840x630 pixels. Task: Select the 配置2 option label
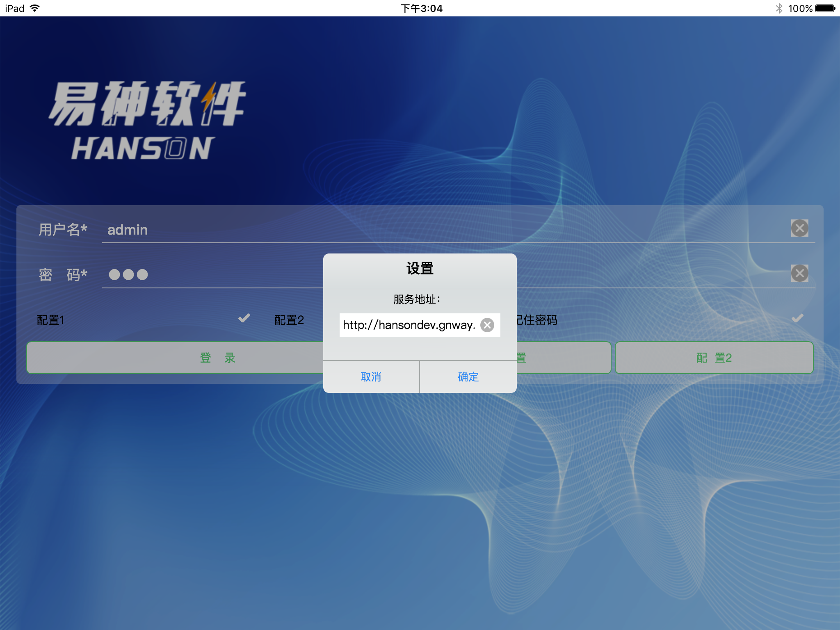click(289, 320)
